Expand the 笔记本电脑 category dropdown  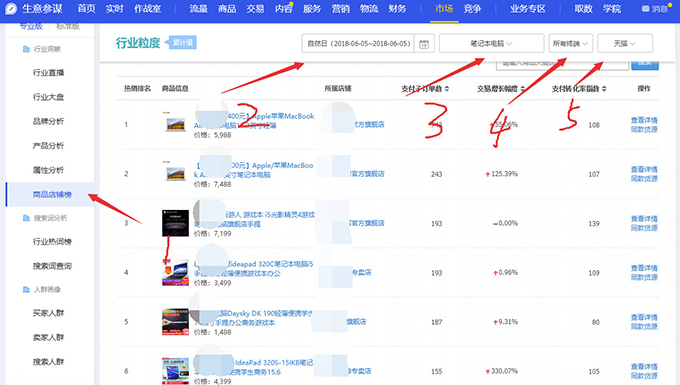coord(491,43)
